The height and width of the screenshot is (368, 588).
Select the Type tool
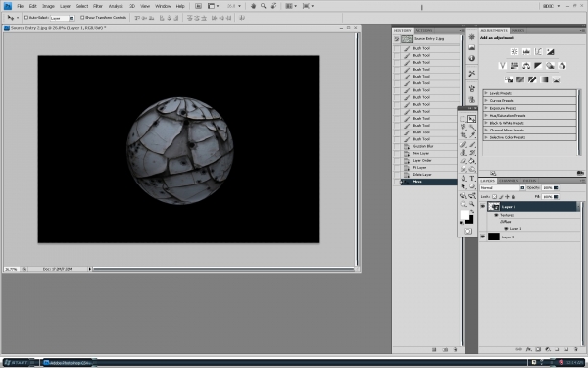(471, 179)
